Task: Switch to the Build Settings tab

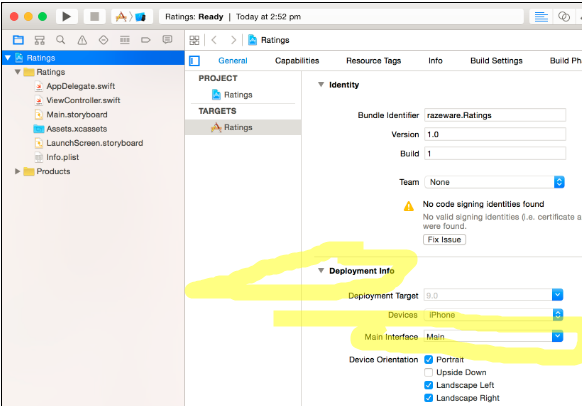Action: coord(496,61)
